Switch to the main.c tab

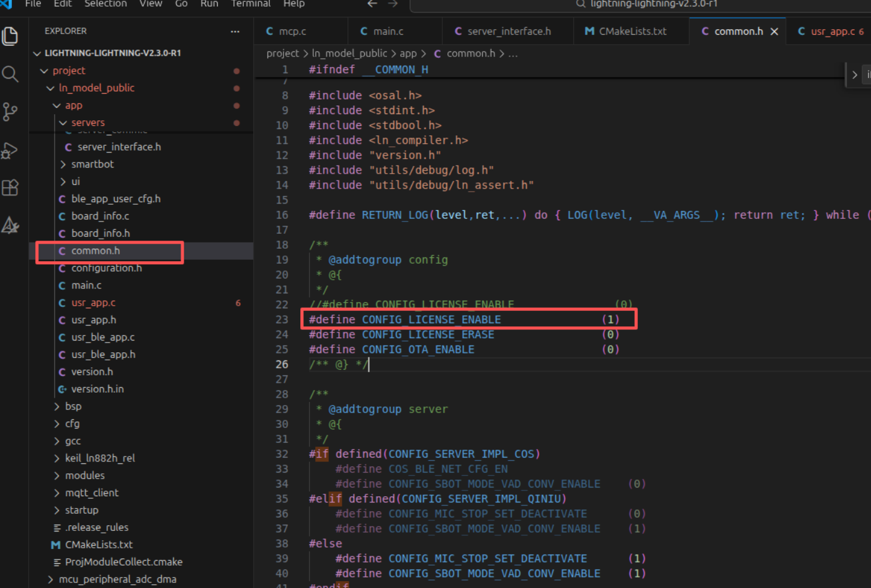(x=395, y=31)
